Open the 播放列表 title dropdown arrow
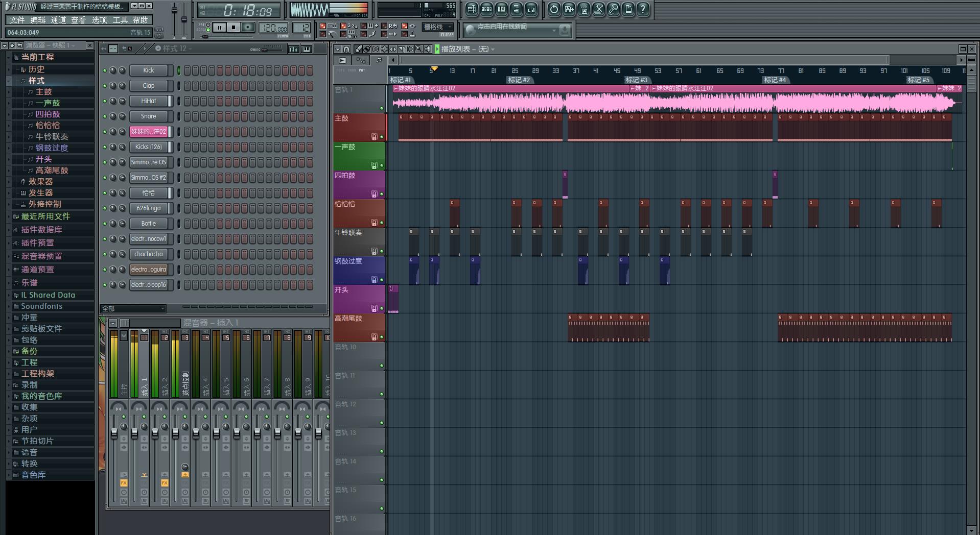The width and height of the screenshot is (980, 535). pos(493,50)
